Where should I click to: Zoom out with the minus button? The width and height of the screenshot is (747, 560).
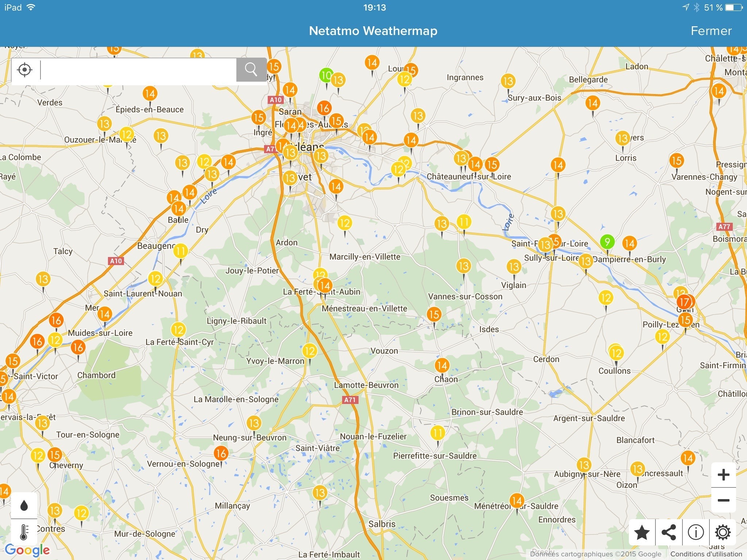[723, 500]
